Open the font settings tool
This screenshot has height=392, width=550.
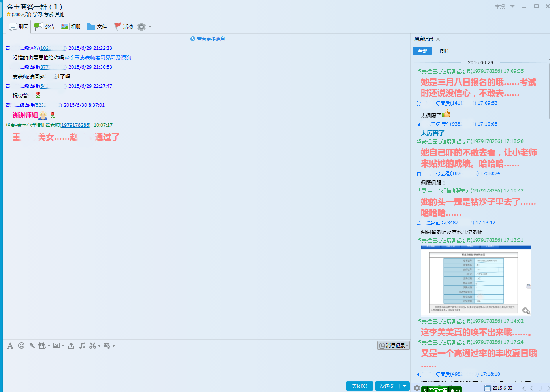[x=10, y=346]
